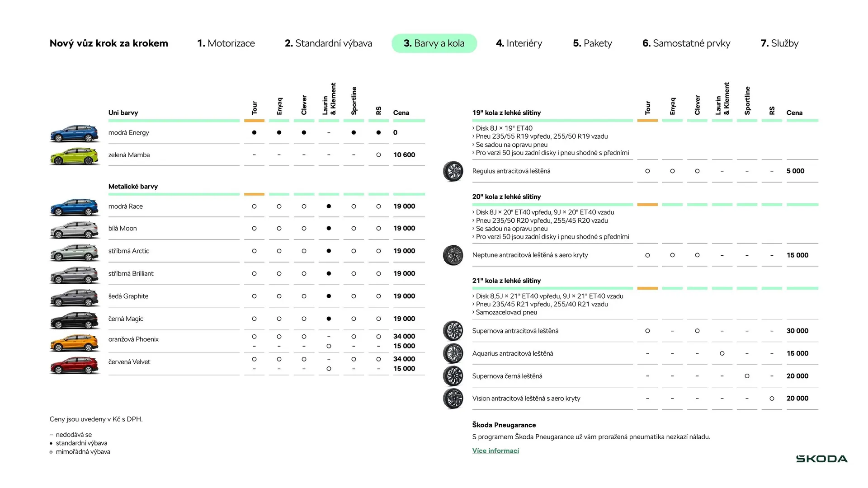868x488 pixels.
Task: Click the Metalické barvy section heading
Action: 133,186
